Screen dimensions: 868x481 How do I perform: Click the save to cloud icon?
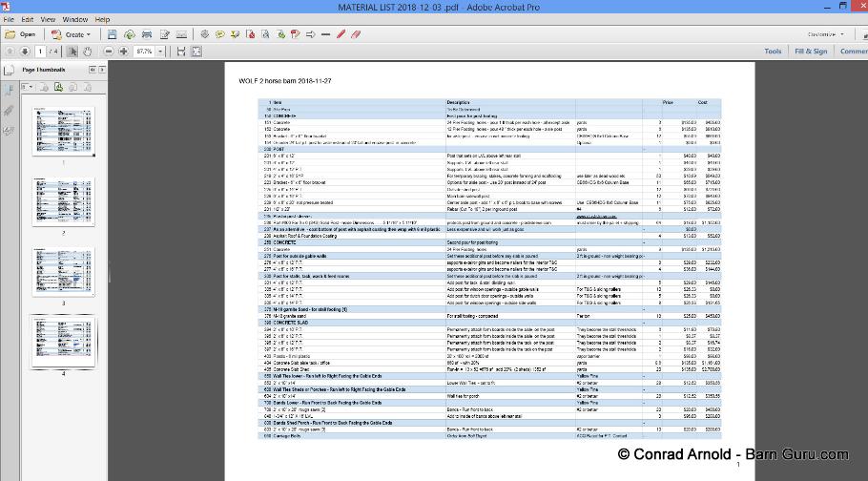click(x=130, y=34)
